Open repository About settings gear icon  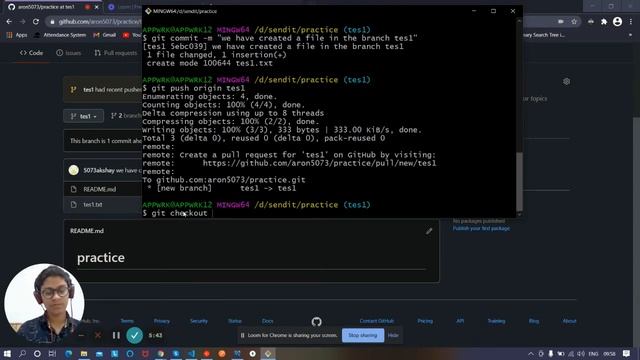(567, 82)
